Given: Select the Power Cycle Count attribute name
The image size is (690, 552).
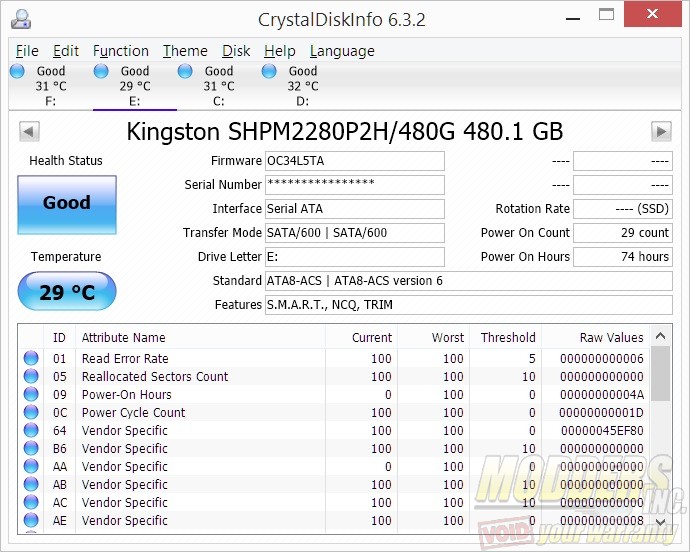Looking at the screenshot, I should (133, 413).
